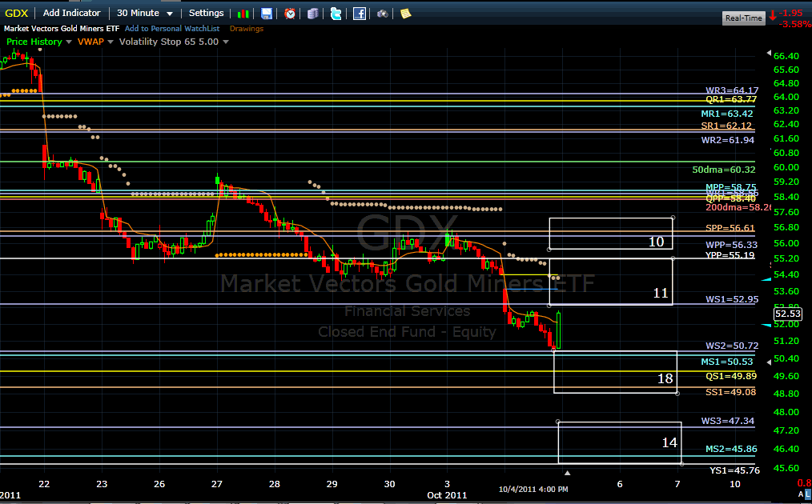Screen dimensions: 812x504
Task: Expand the Volatility Stop 65 5.00 dropdown
Action: [x=226, y=42]
